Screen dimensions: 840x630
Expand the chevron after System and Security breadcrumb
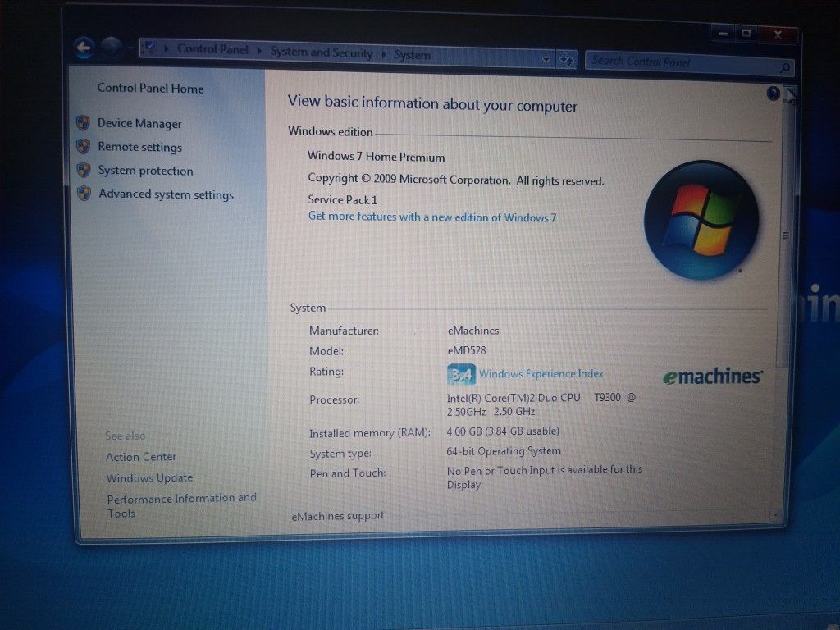point(384,54)
